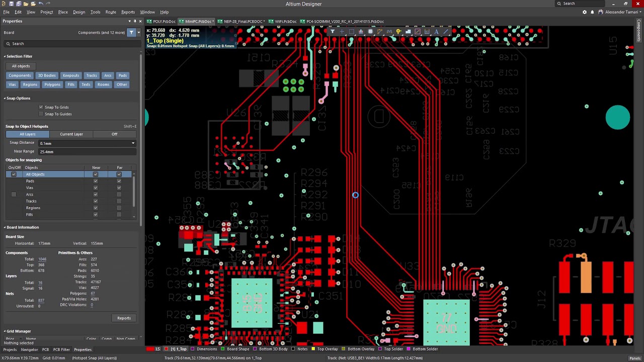Toggle the Polygons filter button

(x=52, y=84)
